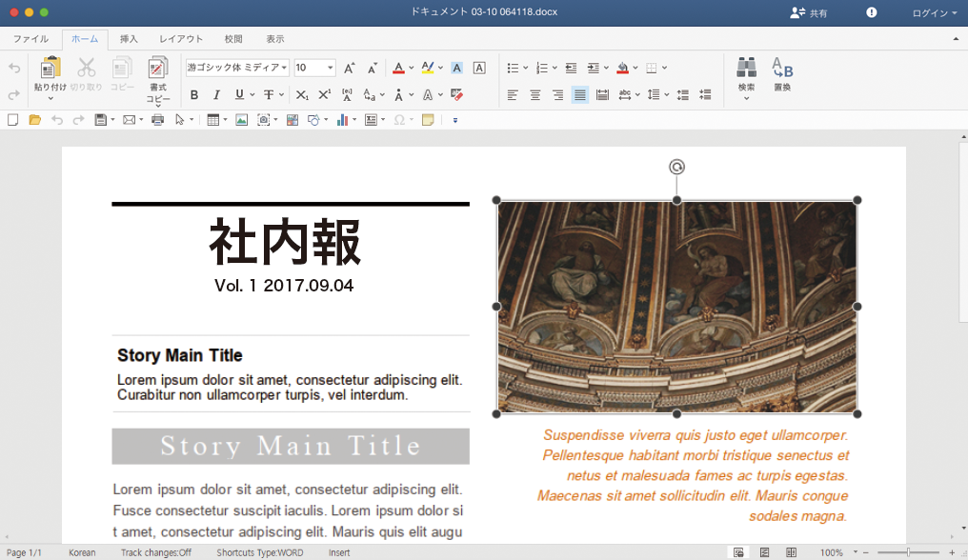
Task: Insert a special character with the Ω icon
Action: [x=400, y=119]
